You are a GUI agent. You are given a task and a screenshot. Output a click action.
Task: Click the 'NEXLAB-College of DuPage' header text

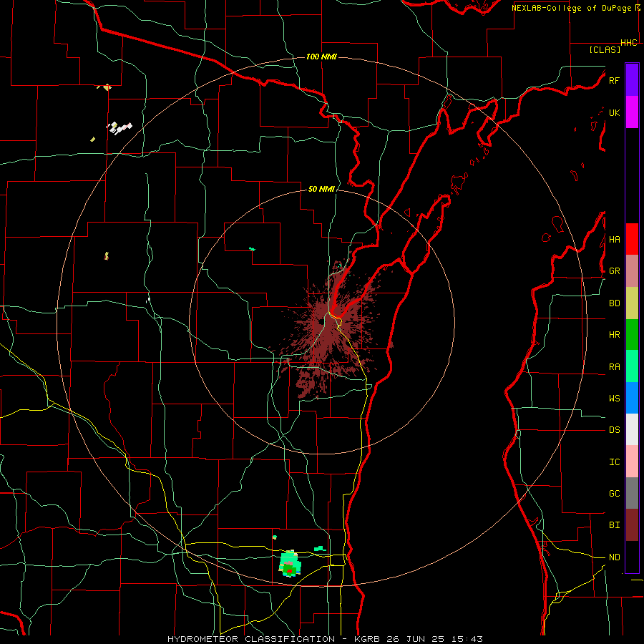tap(570, 8)
